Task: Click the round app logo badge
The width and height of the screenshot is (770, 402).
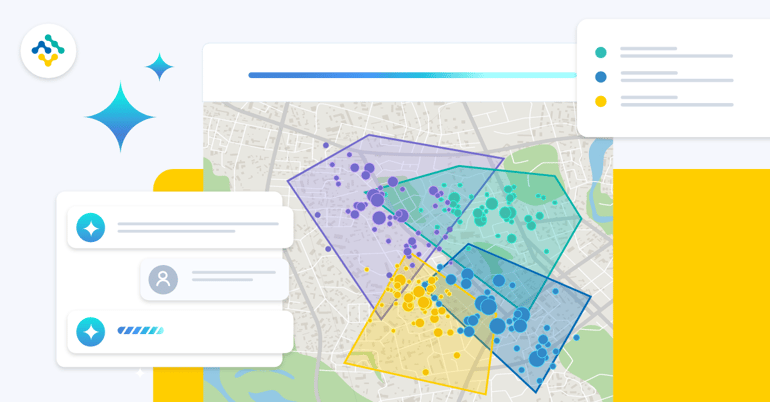Action: click(x=48, y=51)
